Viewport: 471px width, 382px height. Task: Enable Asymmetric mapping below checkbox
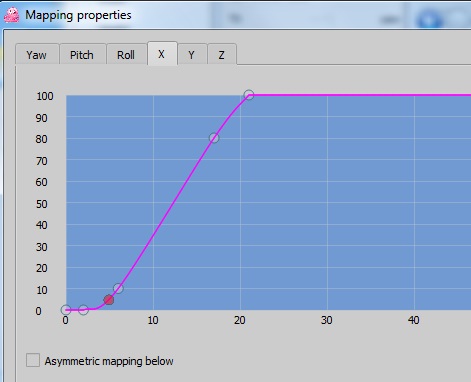[x=33, y=360]
